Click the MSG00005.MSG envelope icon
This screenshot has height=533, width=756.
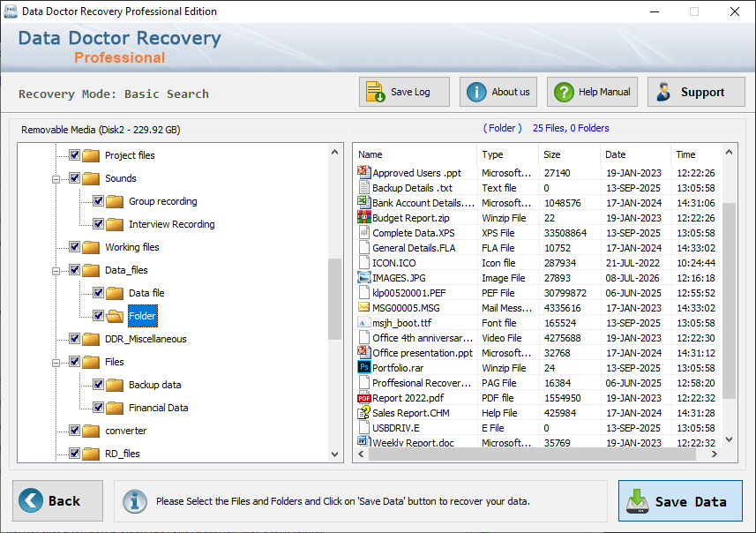click(x=364, y=307)
